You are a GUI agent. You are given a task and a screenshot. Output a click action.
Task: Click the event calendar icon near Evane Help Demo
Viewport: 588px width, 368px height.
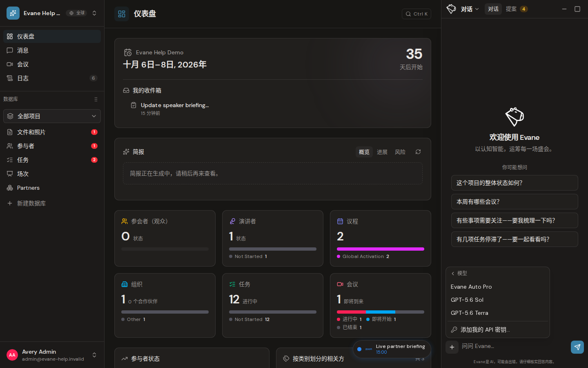pyautogui.click(x=128, y=52)
